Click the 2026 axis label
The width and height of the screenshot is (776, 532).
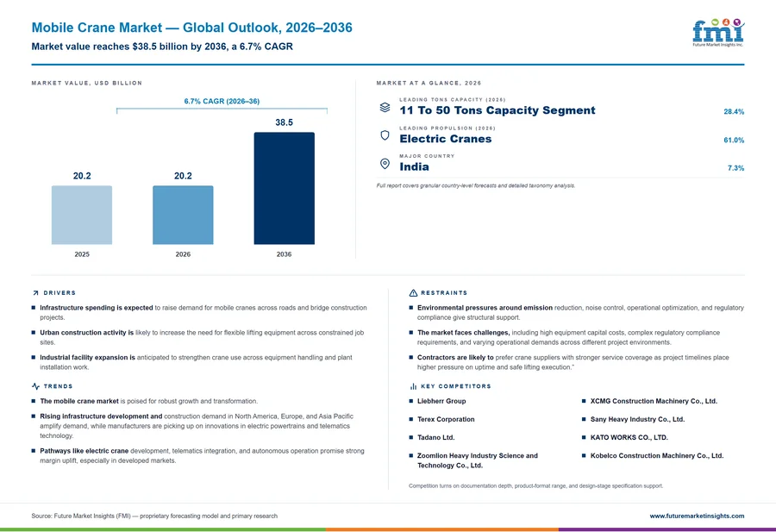click(x=183, y=253)
